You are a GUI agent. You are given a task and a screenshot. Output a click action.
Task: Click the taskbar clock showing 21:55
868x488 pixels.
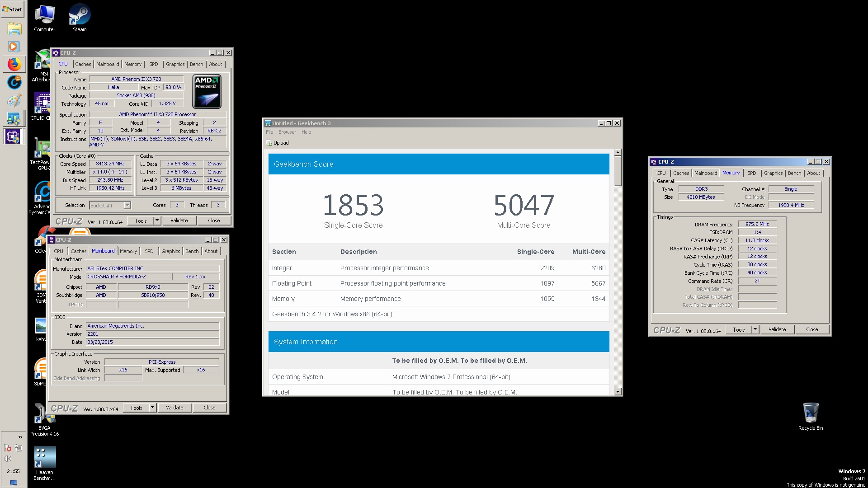pyautogui.click(x=13, y=471)
